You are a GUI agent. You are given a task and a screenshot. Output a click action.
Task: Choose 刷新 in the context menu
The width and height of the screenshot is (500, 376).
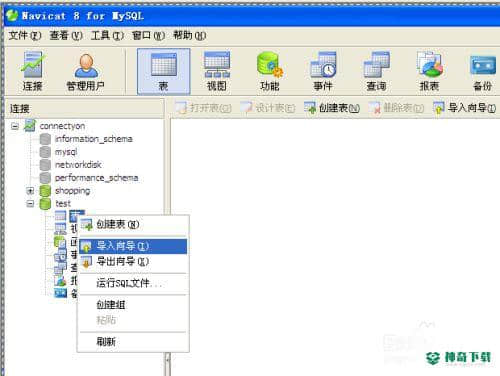[x=133, y=341]
